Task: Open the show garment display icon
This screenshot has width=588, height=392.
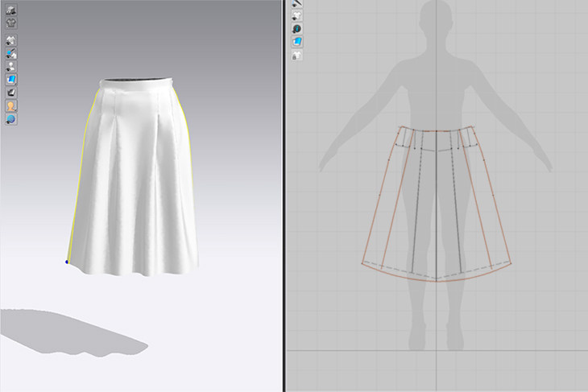Action: (11, 41)
